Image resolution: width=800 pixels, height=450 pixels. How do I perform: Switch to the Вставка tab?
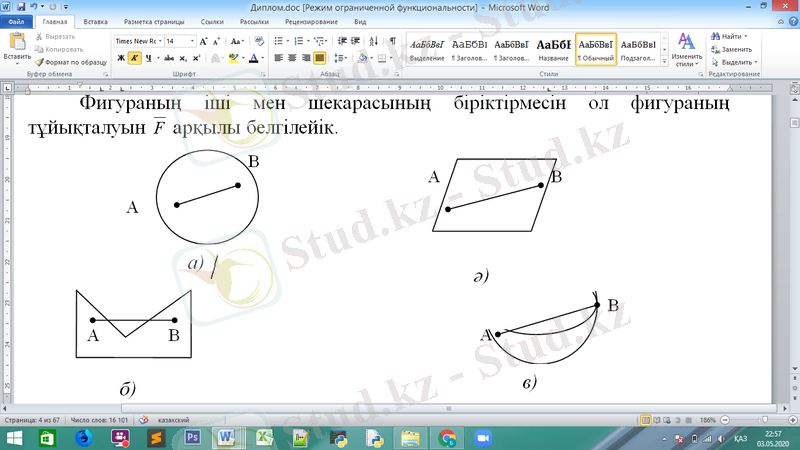95,22
